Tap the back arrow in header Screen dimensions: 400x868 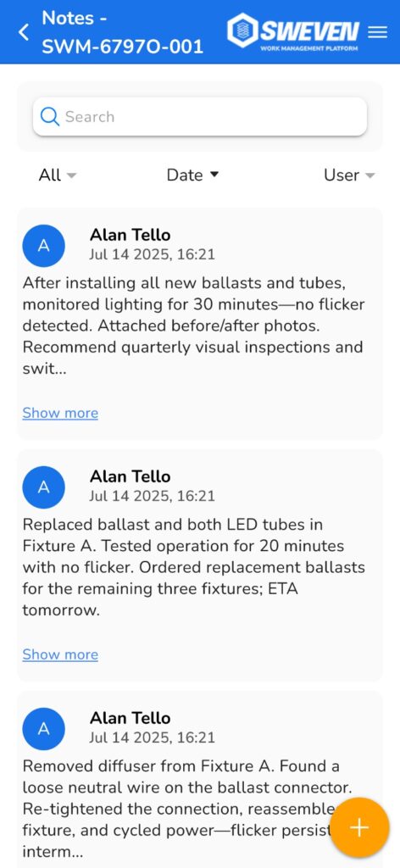point(24,32)
